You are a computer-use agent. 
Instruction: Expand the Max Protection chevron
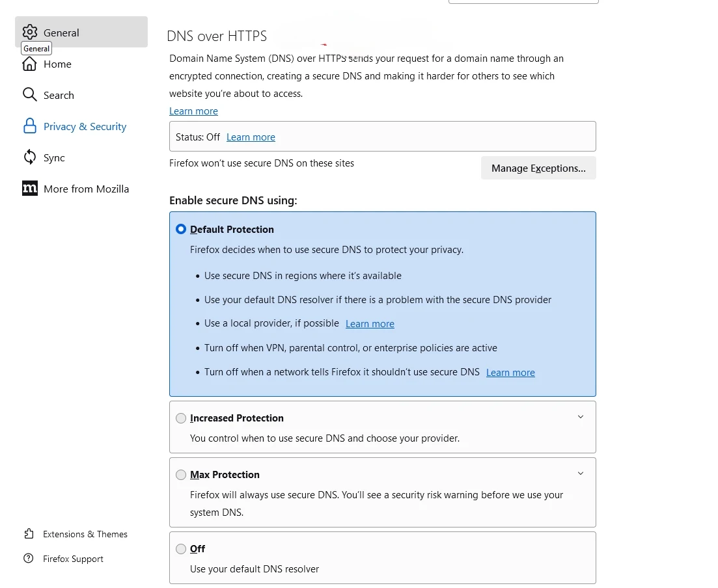(x=581, y=474)
